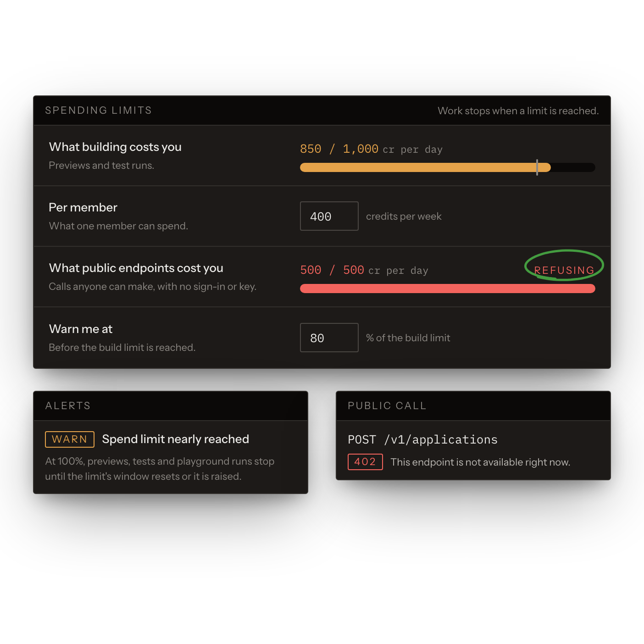Click the 402 status code badge
Image resolution: width=644 pixels, height=644 pixels.
pyautogui.click(x=365, y=462)
